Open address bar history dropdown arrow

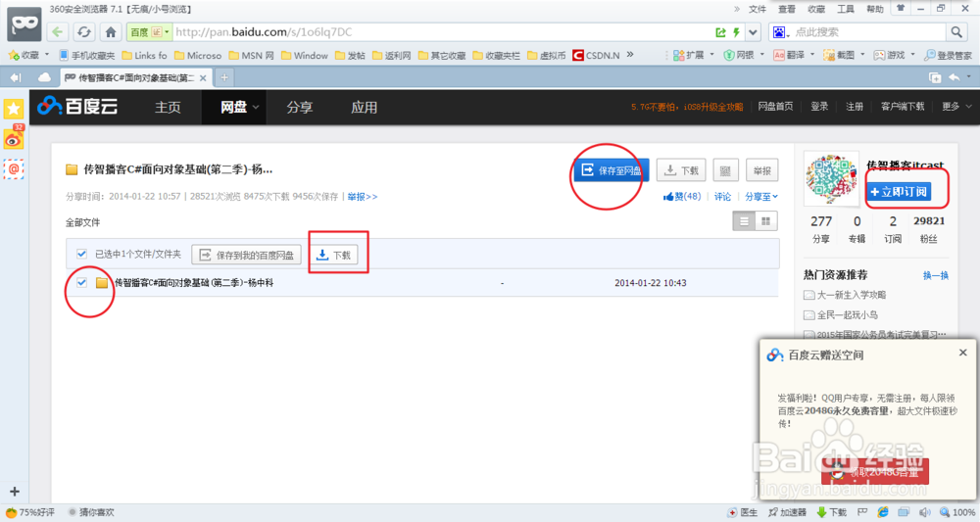tap(753, 32)
